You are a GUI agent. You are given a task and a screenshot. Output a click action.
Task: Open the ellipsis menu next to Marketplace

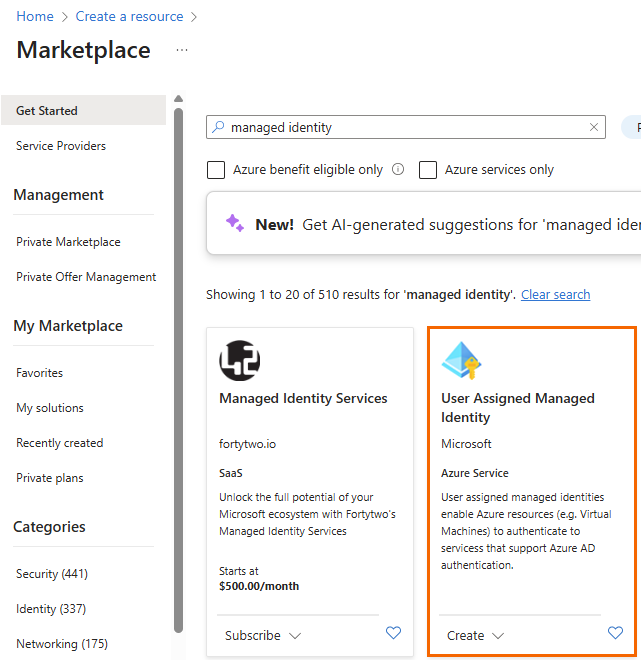click(x=181, y=50)
